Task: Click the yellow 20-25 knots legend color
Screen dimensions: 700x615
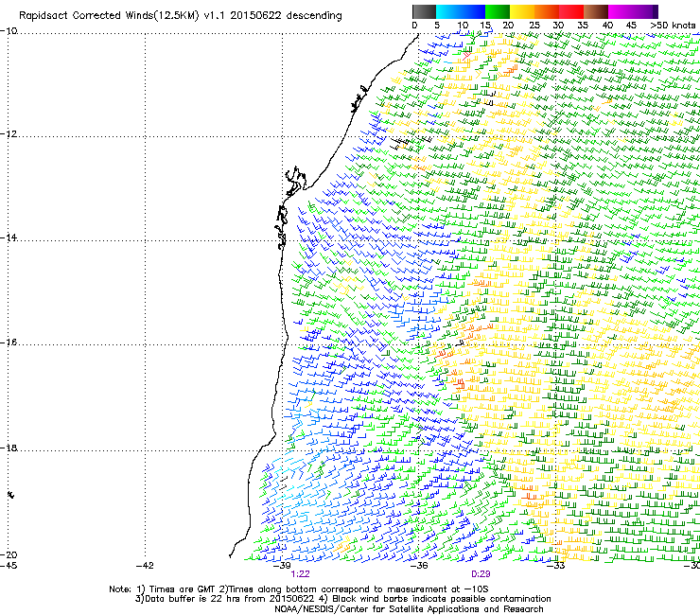Action: click(522, 11)
